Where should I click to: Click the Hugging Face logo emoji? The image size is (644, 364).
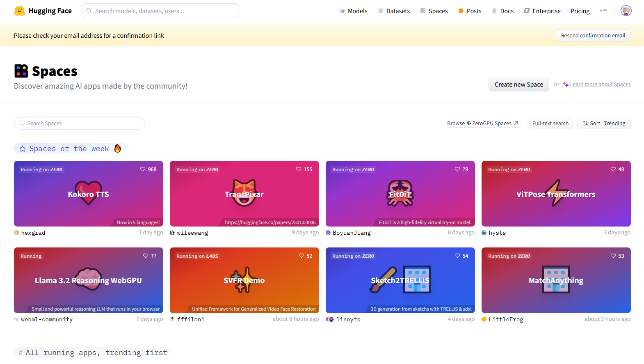(20, 11)
